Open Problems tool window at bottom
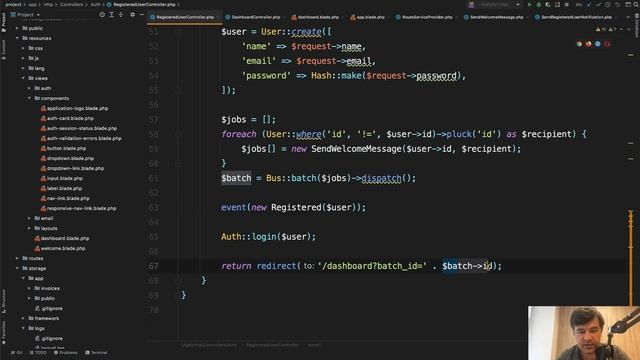 coord(66,353)
